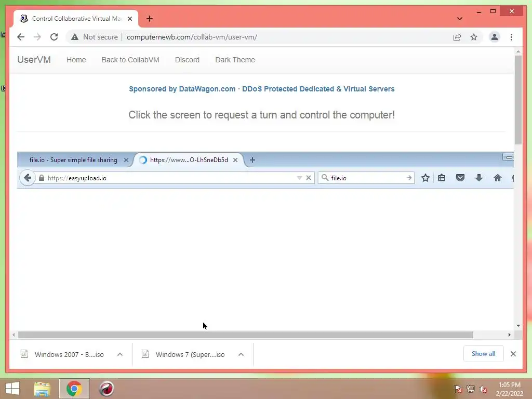Open Chrome tab search chevron
Viewport: 532px width, 399px height.
click(459, 19)
